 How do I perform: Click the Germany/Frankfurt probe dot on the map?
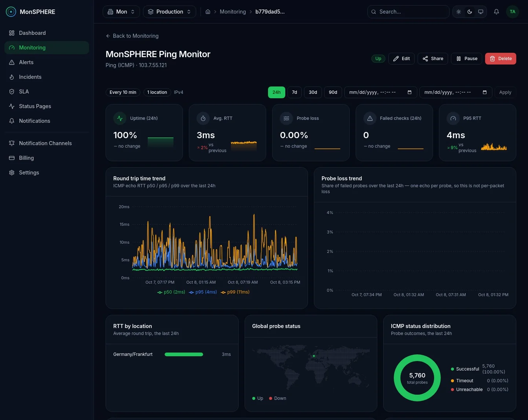tap(314, 356)
